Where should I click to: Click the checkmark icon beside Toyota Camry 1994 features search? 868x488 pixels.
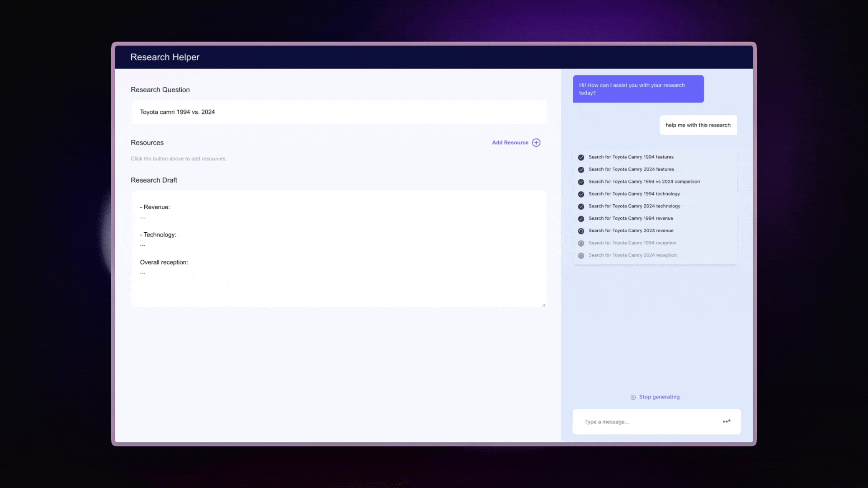pos(580,157)
